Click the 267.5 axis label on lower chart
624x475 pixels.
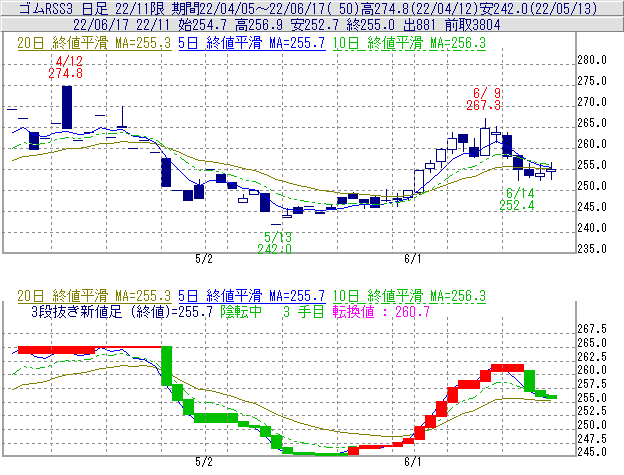tap(592, 329)
